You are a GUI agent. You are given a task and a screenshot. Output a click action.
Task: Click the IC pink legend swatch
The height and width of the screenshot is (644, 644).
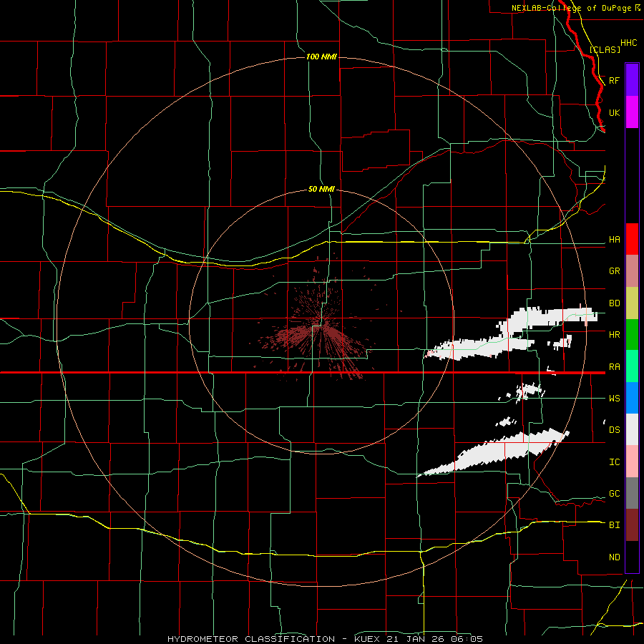point(632,462)
